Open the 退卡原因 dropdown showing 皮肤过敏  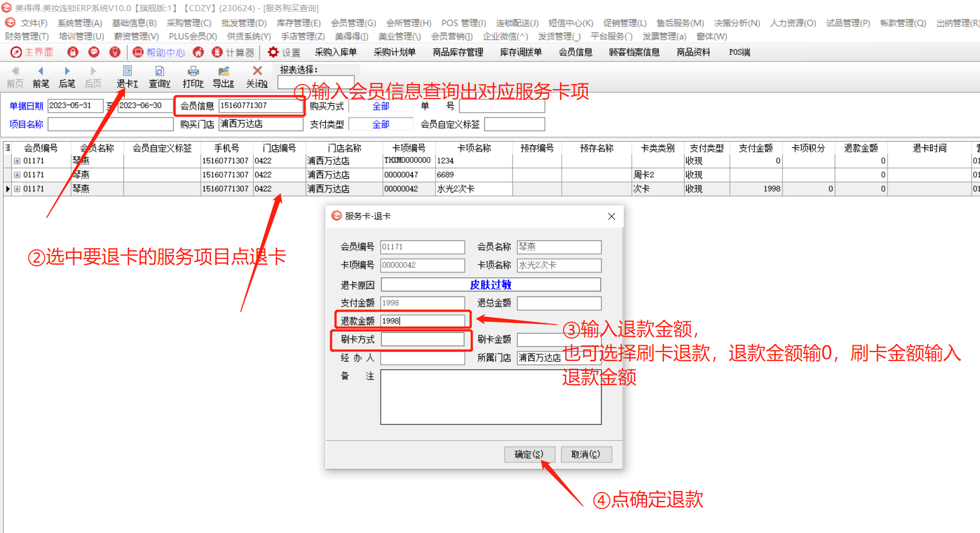tap(491, 285)
